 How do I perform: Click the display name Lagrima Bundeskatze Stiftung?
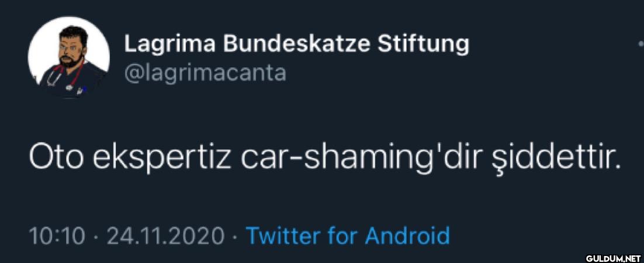pos(296,44)
